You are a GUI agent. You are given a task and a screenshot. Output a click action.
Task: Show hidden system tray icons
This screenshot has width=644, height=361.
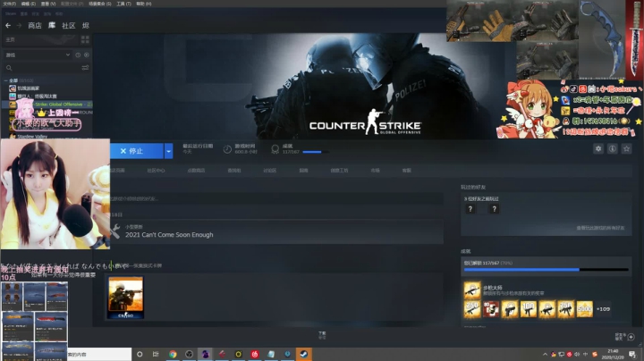click(545, 355)
